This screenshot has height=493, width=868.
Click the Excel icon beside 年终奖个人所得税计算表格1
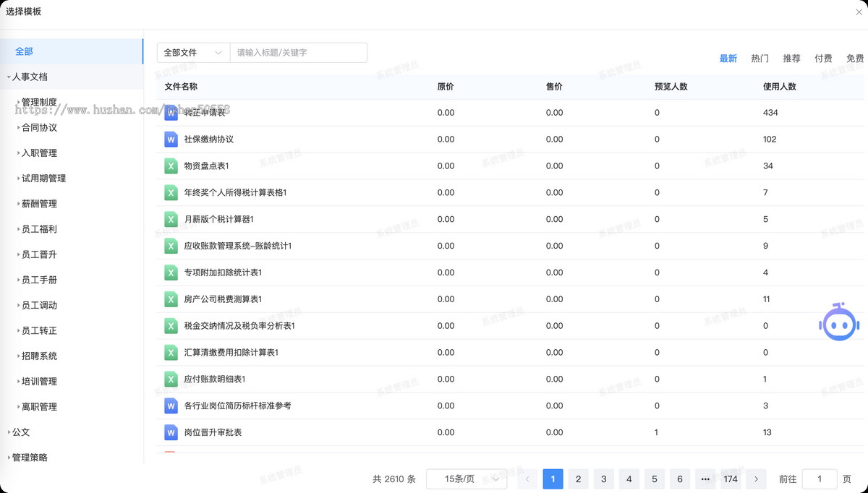point(171,192)
